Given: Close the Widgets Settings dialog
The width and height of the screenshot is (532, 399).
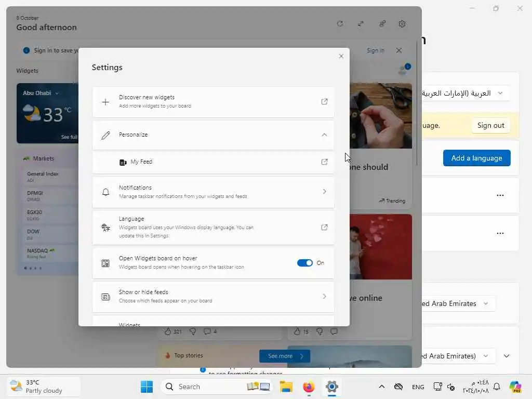Looking at the screenshot, I should point(341,56).
